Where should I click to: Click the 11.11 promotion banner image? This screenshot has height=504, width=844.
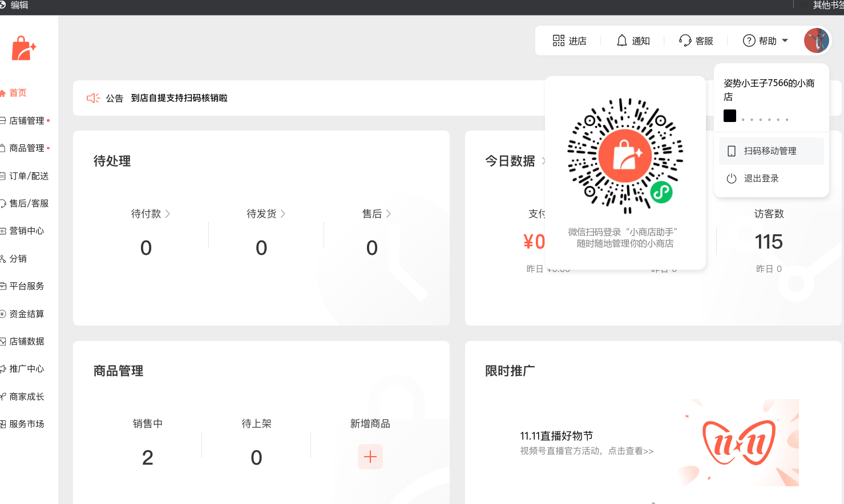click(738, 442)
